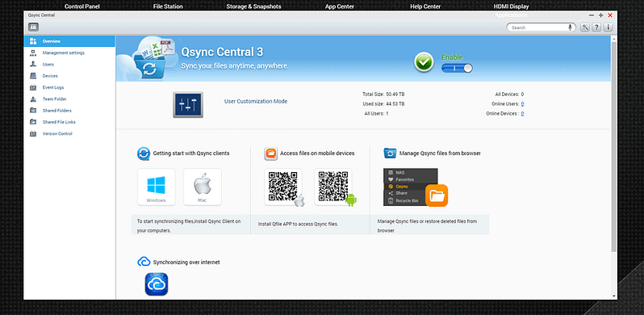Download the Mac Qsync client
This screenshot has width=644, height=315.
(203, 187)
